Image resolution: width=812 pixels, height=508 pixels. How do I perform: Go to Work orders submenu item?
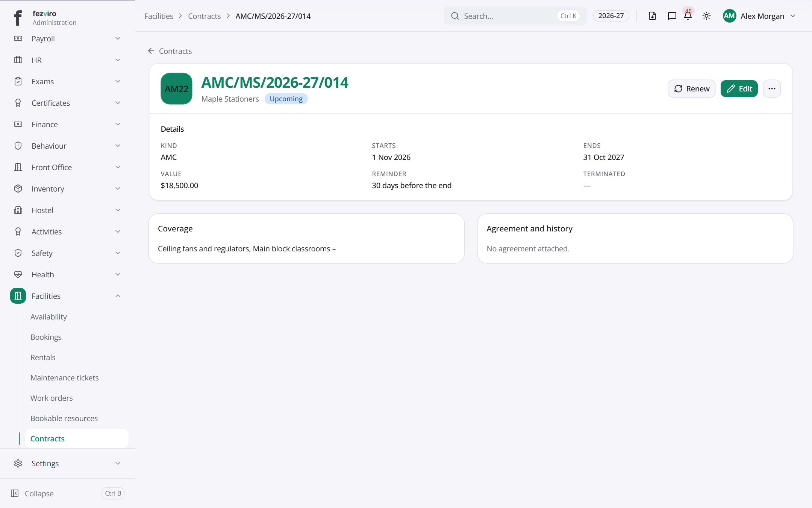52,398
